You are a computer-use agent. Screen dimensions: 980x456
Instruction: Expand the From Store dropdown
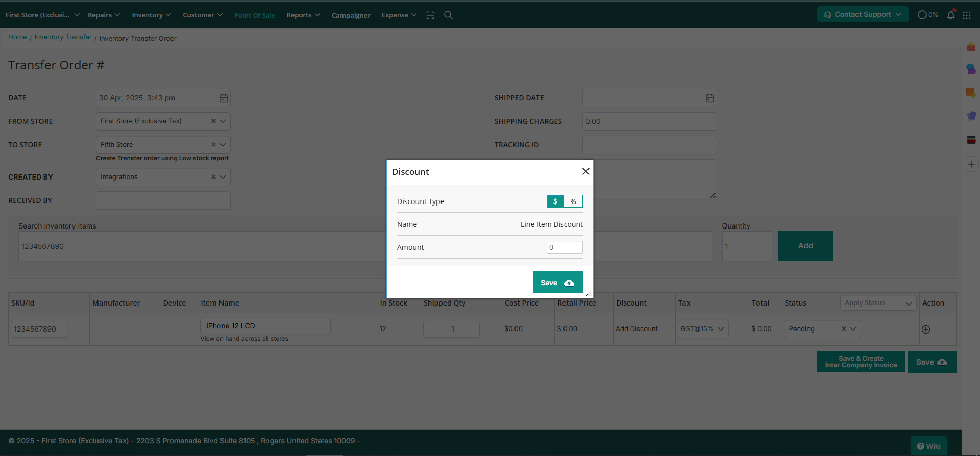pyautogui.click(x=223, y=121)
